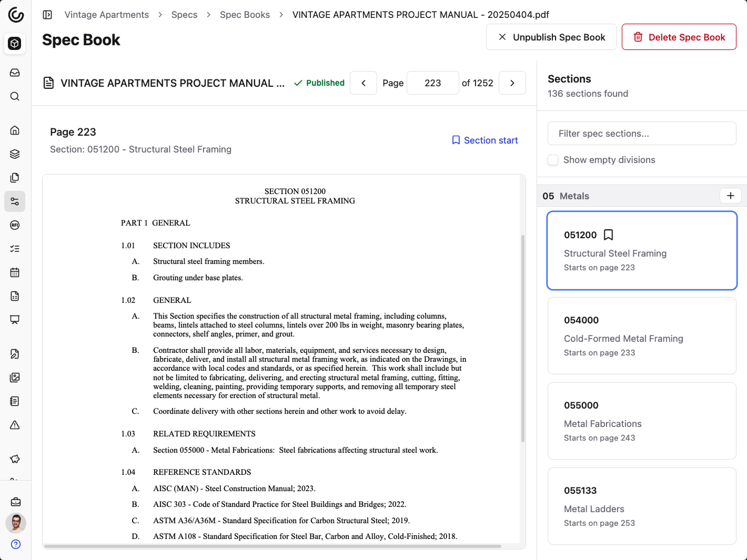Viewport: 747px width, 560px height.
Task: Click the Unpublish Spec Book button
Action: 551,37
